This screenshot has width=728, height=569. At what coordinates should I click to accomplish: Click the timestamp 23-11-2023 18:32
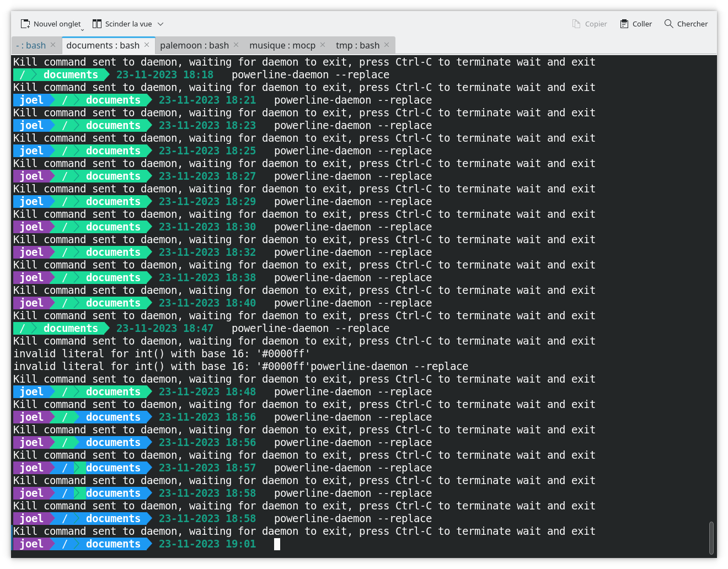207,253
